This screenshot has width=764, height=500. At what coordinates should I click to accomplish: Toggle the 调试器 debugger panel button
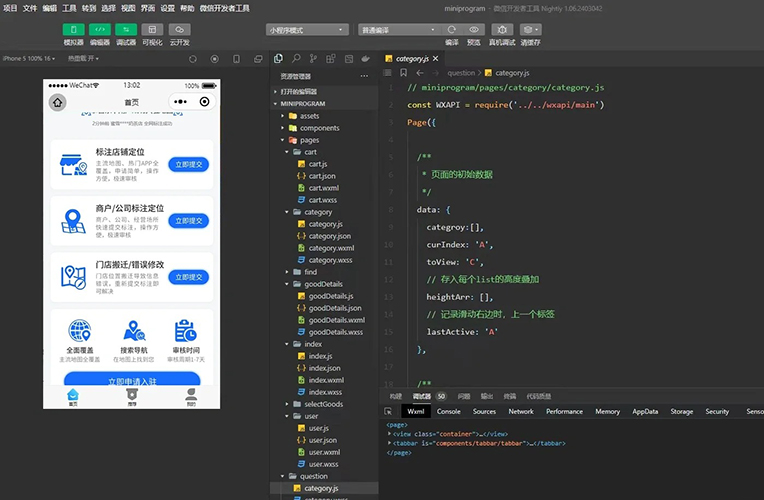(126, 29)
